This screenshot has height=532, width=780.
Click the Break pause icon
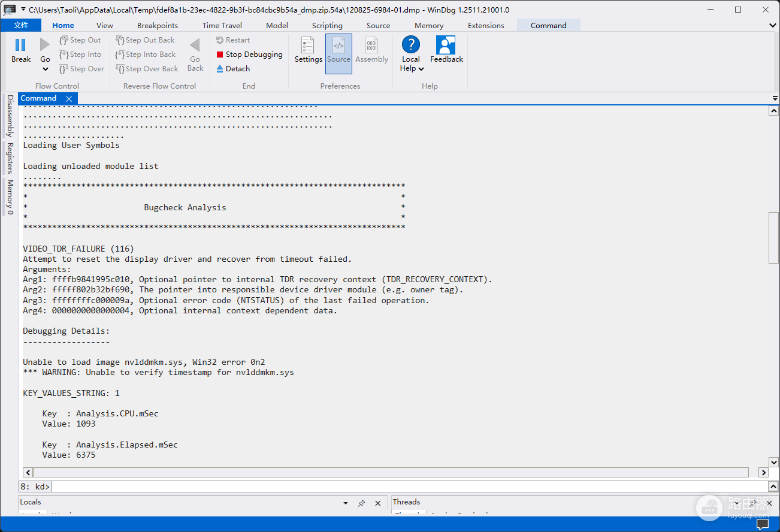(x=20, y=45)
